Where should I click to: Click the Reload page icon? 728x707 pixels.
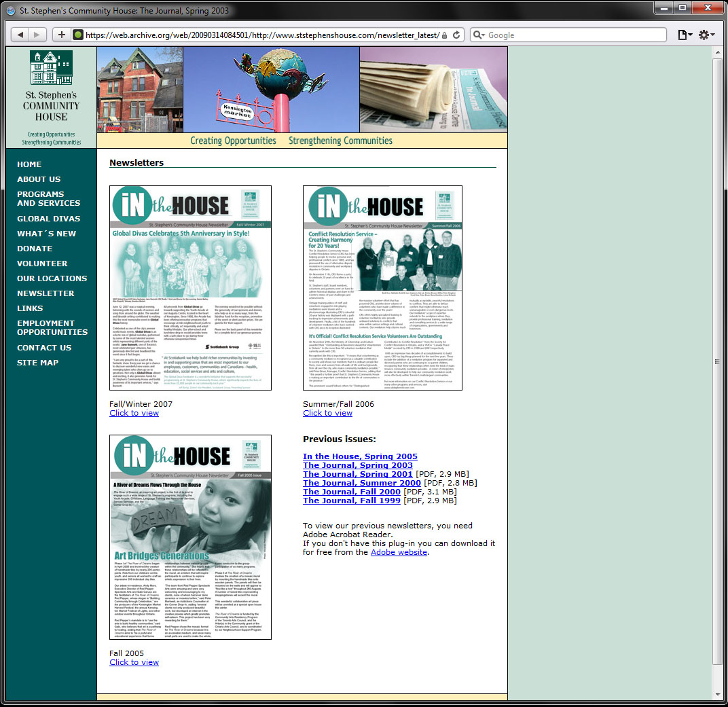click(456, 35)
